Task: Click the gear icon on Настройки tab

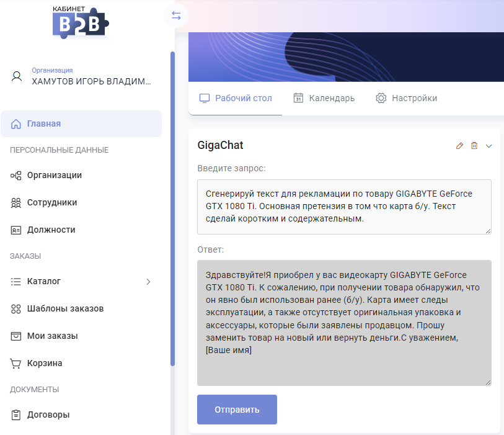Action: point(381,98)
